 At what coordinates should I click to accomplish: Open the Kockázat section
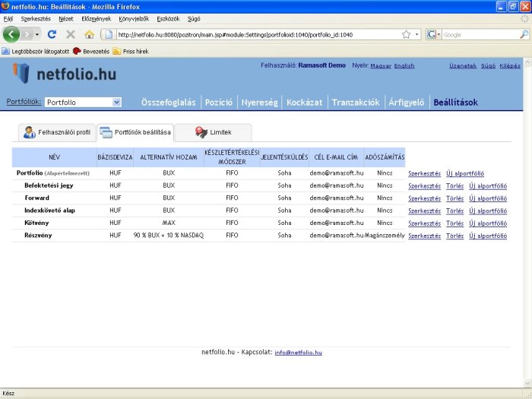[x=304, y=103]
